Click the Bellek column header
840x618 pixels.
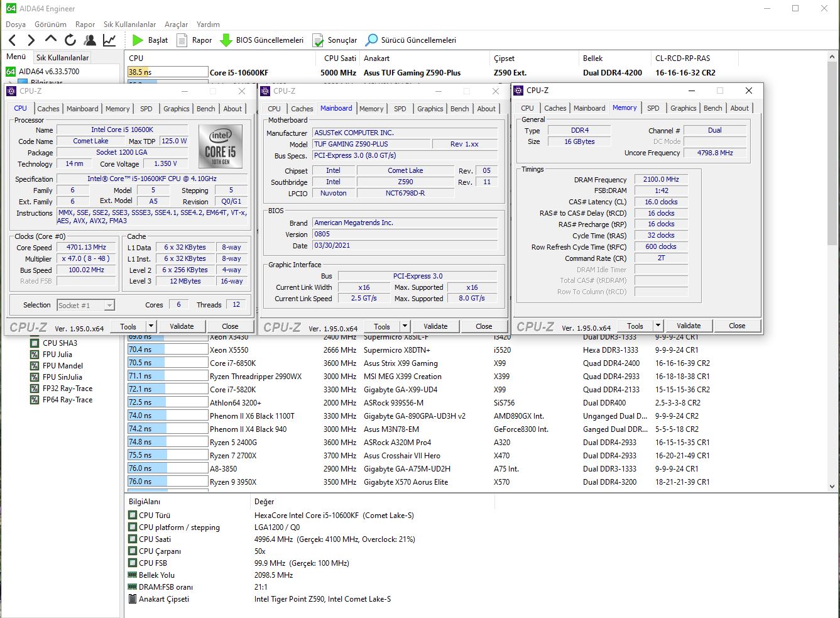point(614,58)
